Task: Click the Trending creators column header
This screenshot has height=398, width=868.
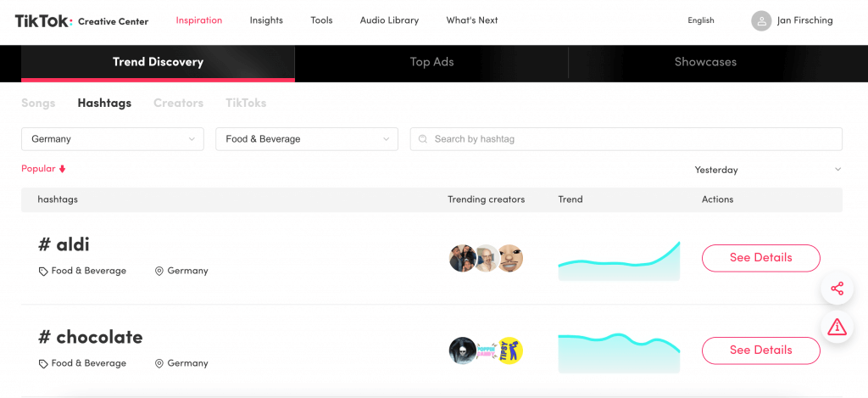Action: [x=486, y=199]
